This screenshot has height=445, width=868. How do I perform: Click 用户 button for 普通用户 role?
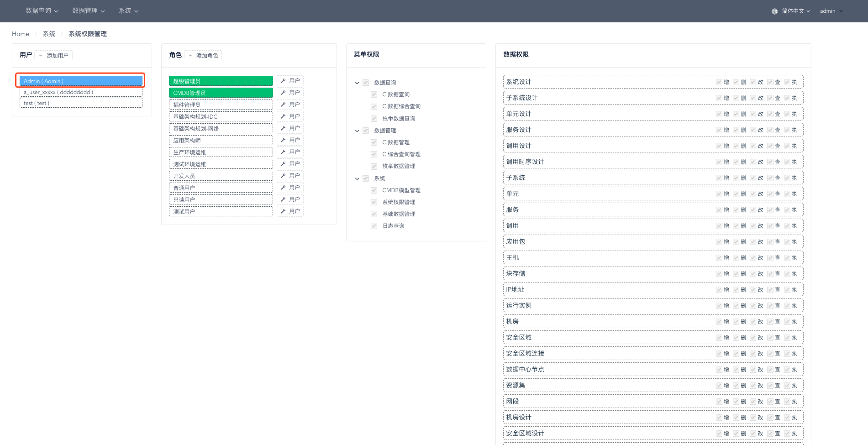(x=290, y=188)
